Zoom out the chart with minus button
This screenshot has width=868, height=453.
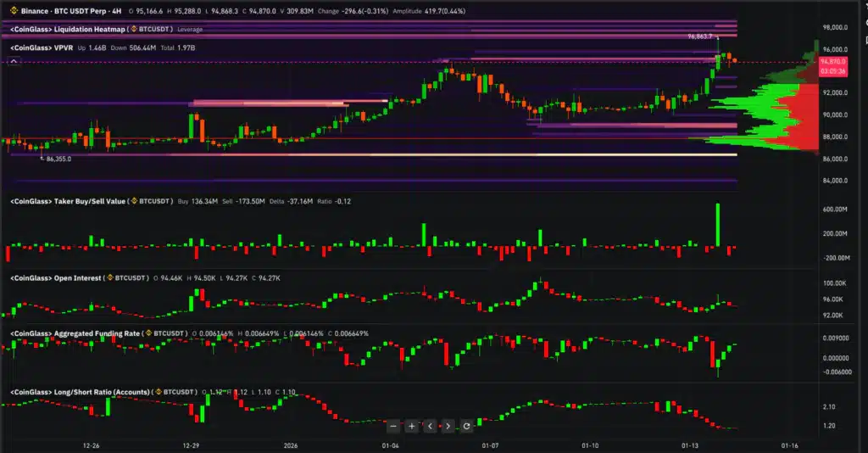(x=394, y=426)
